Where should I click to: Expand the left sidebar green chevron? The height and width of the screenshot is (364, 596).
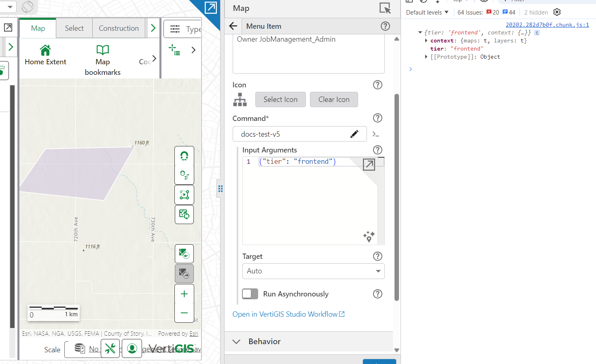coord(11,47)
